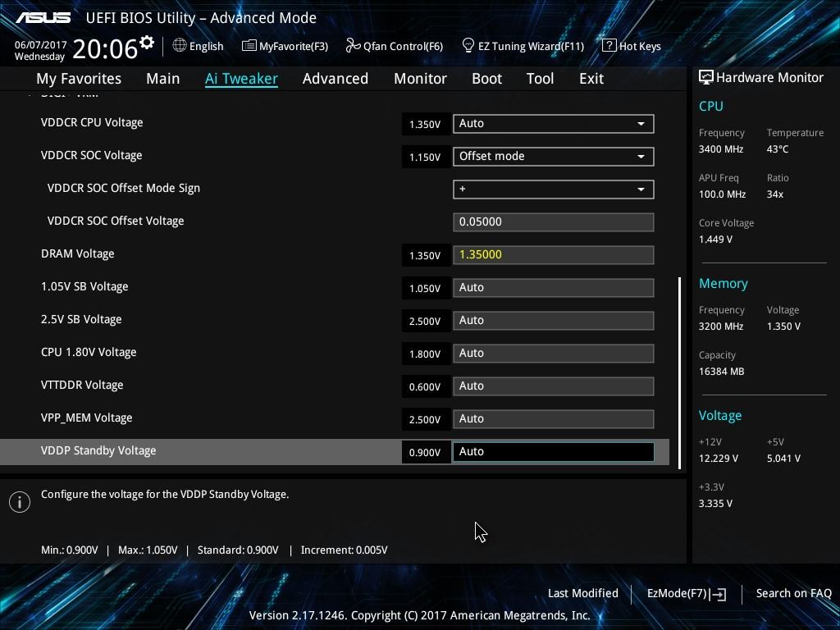The width and height of the screenshot is (840, 630).
Task: Expand the VDDCR CPU Voltage dropdown
Action: (554, 124)
